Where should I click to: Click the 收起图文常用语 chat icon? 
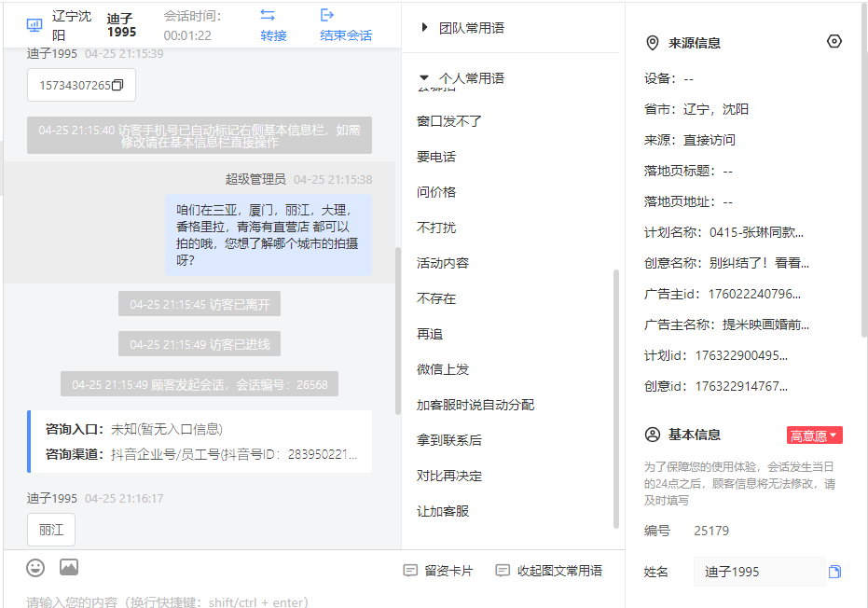503,571
